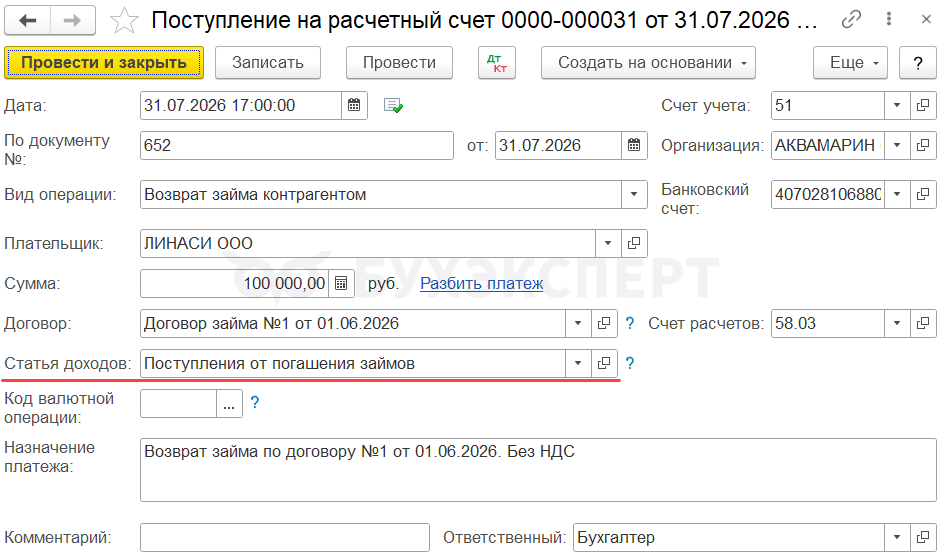Open Договор займа record form
941x558 pixels.
604,323
